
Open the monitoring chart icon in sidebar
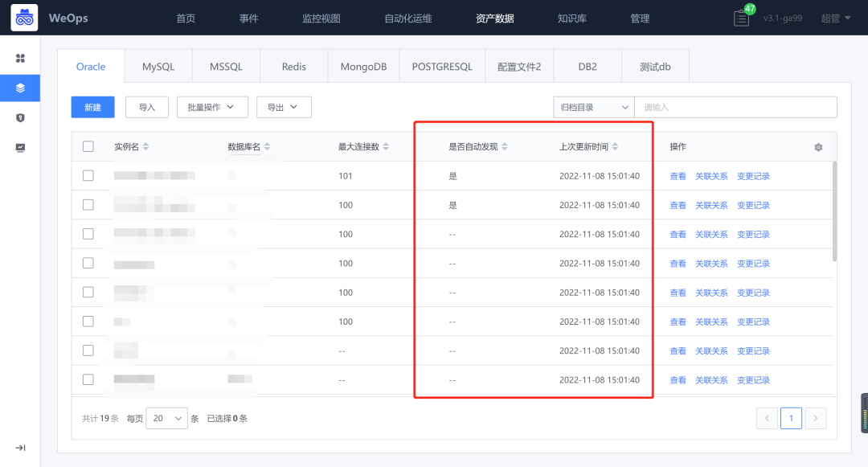20,147
